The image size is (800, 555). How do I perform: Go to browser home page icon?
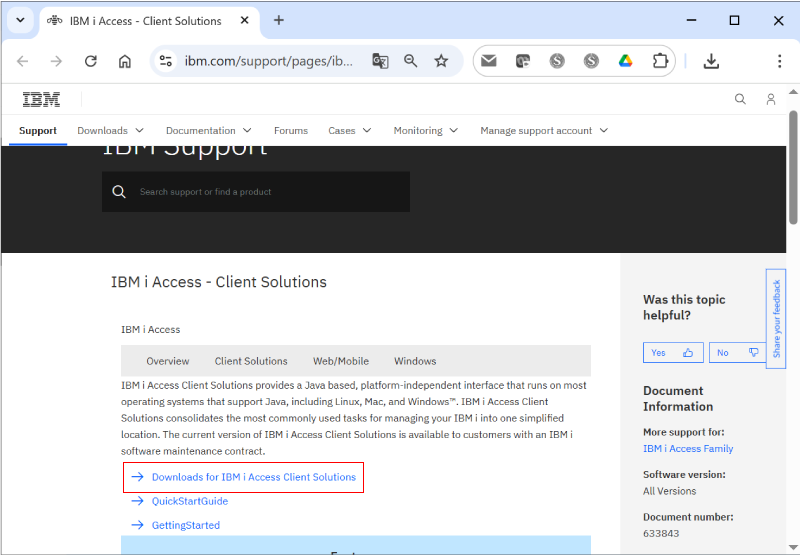[124, 61]
